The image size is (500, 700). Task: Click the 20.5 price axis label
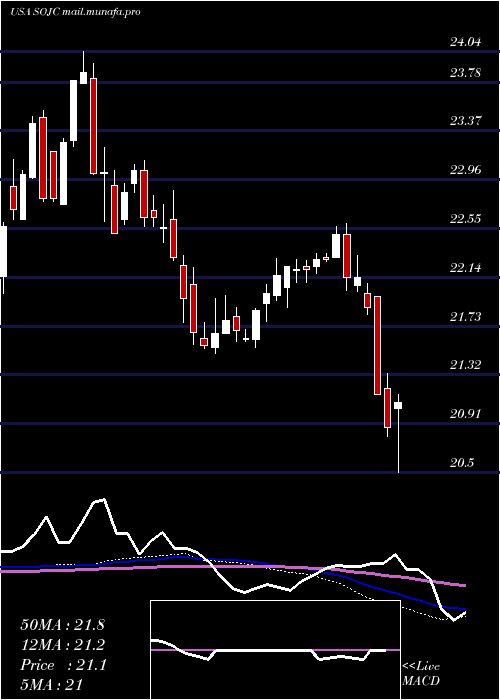[462, 463]
